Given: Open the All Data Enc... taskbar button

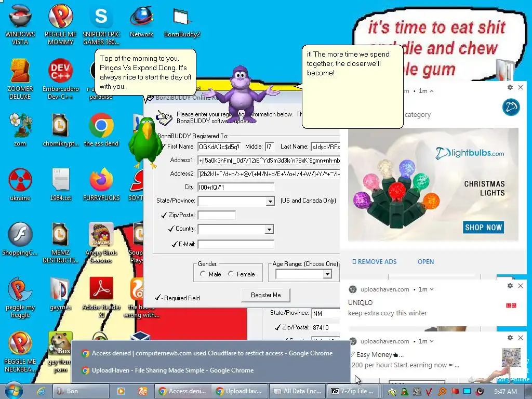Looking at the screenshot, I should coord(297,391).
